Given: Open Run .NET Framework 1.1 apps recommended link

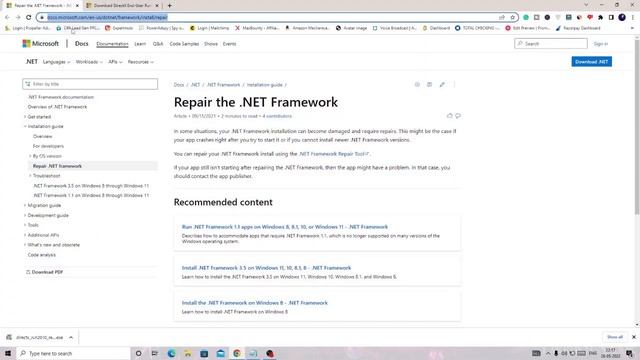Looking at the screenshot, I should pyautogui.click(x=285, y=227).
